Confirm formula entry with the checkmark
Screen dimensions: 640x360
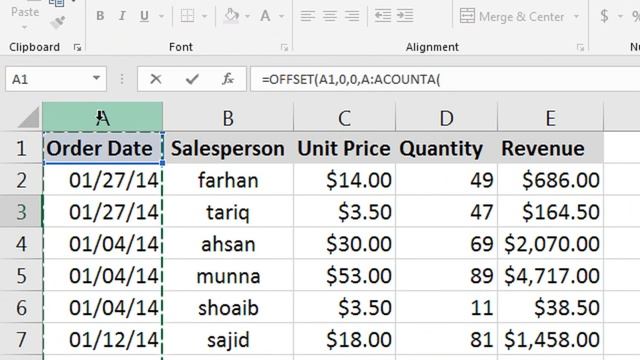192,79
